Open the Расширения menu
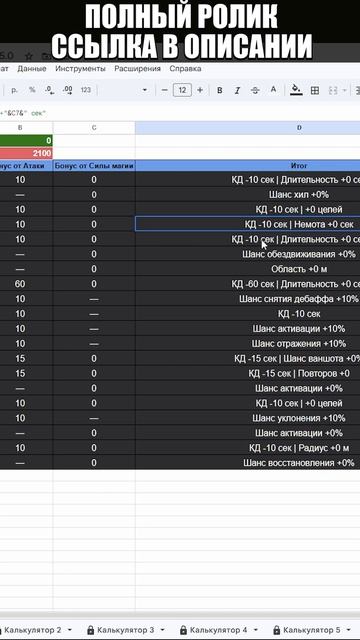Viewport: 360px width, 640px height. point(138,69)
